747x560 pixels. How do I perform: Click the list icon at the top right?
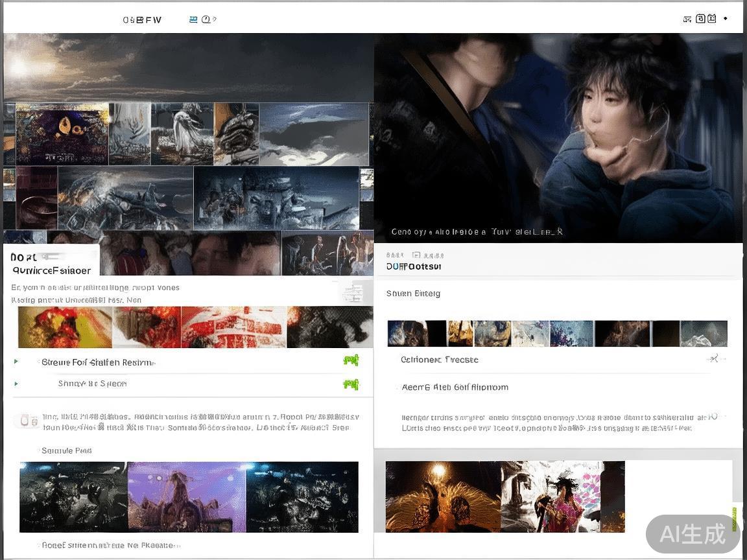(687, 19)
